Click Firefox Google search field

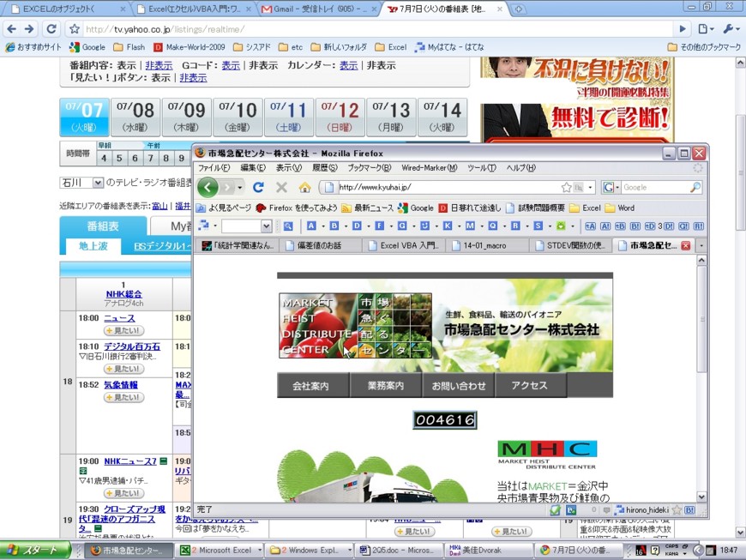click(655, 188)
